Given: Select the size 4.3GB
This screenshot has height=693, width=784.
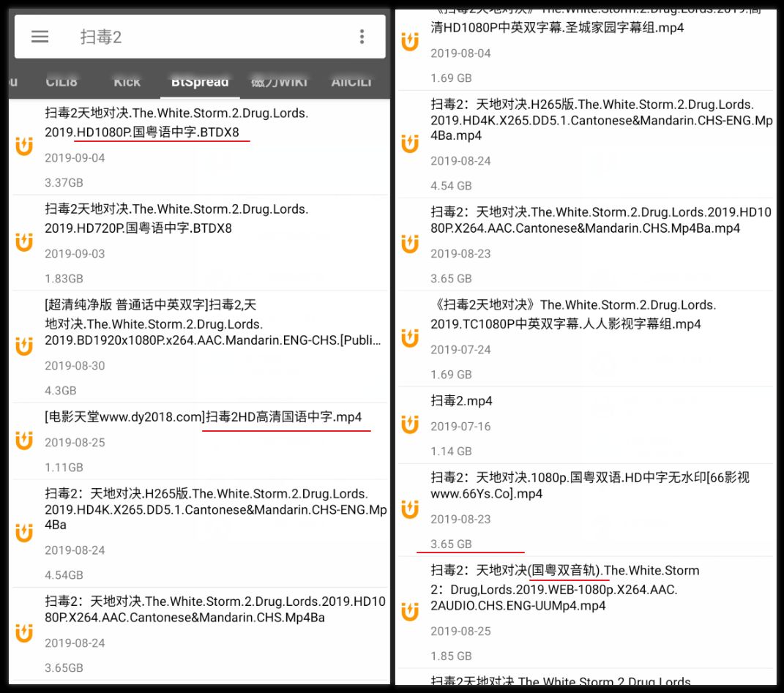Looking at the screenshot, I should tap(61, 391).
